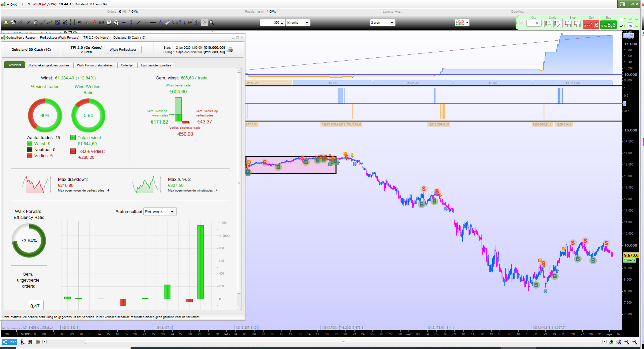Click the €1.111,50 equity segment label
The image size is (644, 349).
pyautogui.click(x=573, y=83)
